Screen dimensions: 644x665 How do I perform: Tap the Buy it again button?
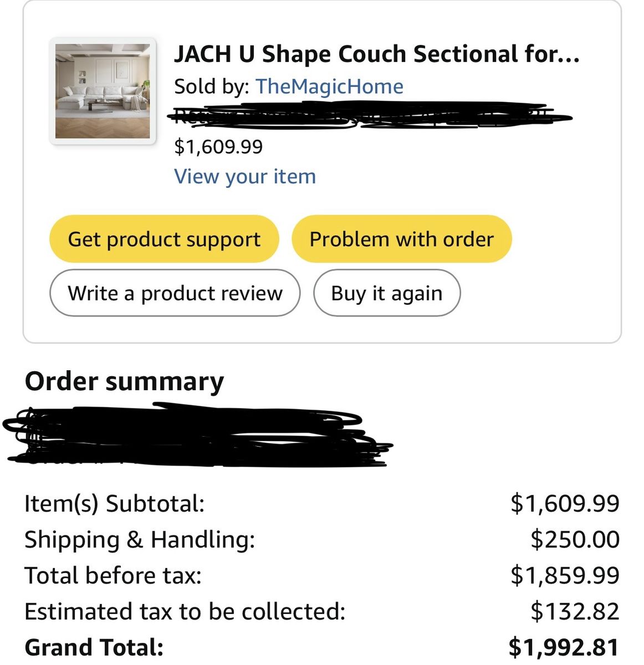pos(386,293)
